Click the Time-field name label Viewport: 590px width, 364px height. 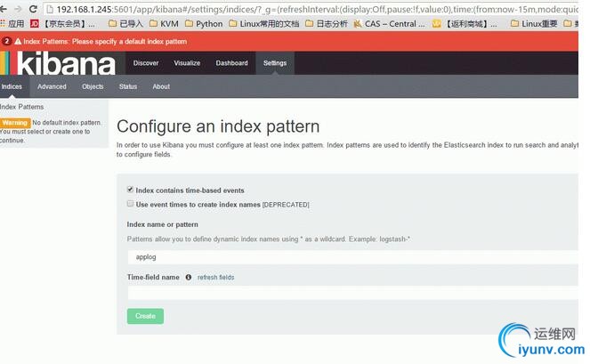point(153,277)
